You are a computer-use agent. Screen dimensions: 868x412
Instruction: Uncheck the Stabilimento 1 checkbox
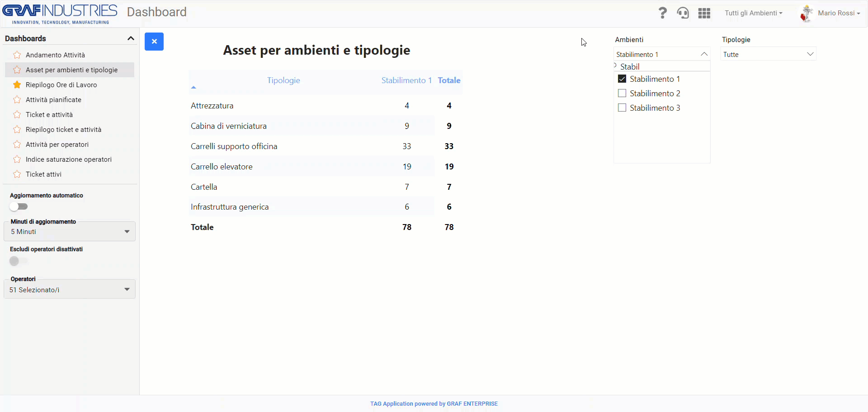(622, 79)
